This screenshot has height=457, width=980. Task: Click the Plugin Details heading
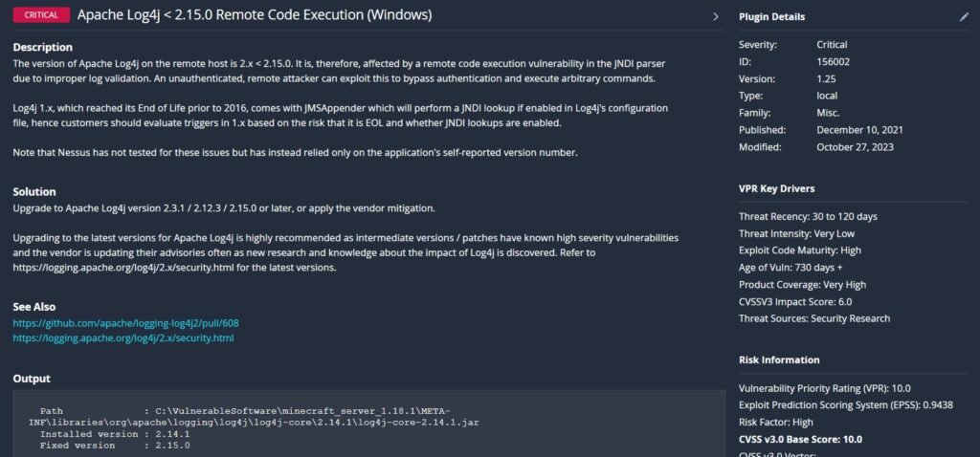click(771, 17)
